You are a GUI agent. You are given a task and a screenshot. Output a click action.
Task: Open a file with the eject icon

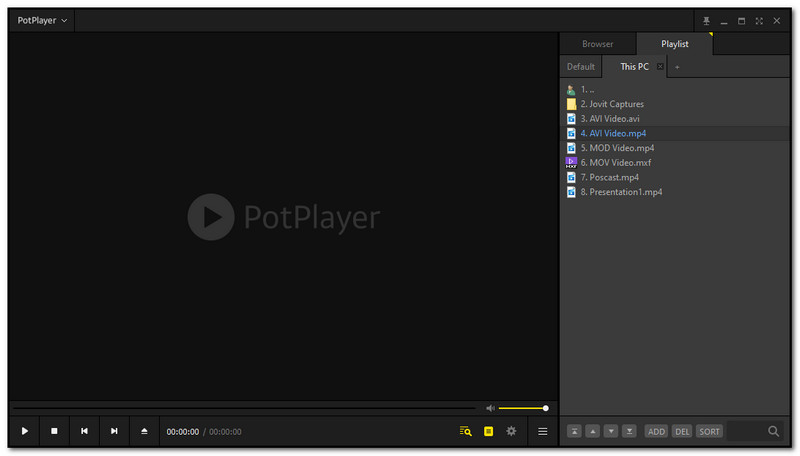tap(144, 431)
